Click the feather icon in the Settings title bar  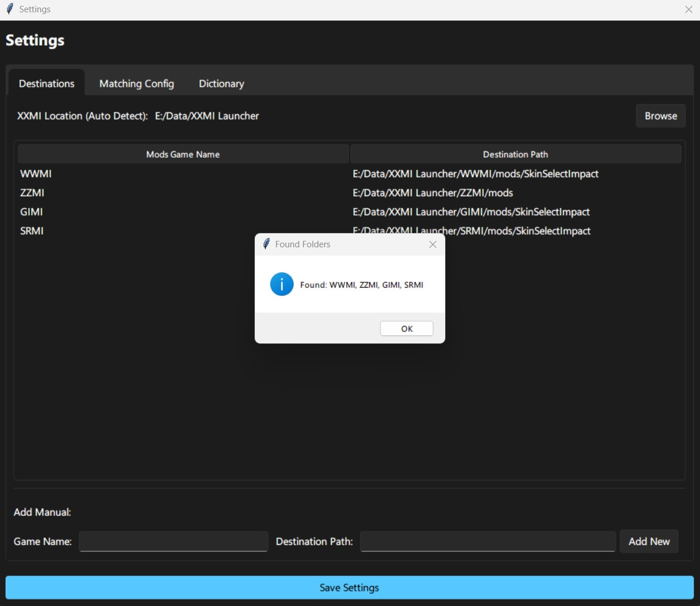10,9
